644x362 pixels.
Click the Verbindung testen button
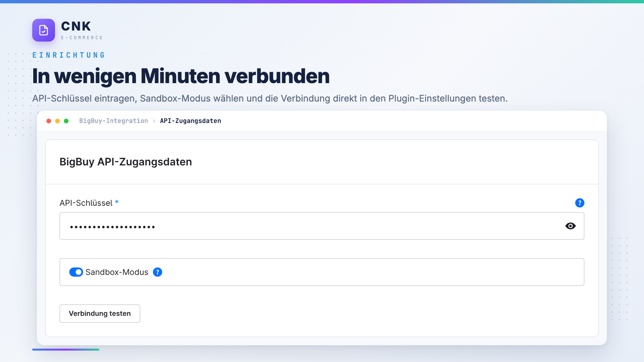pyautogui.click(x=100, y=313)
